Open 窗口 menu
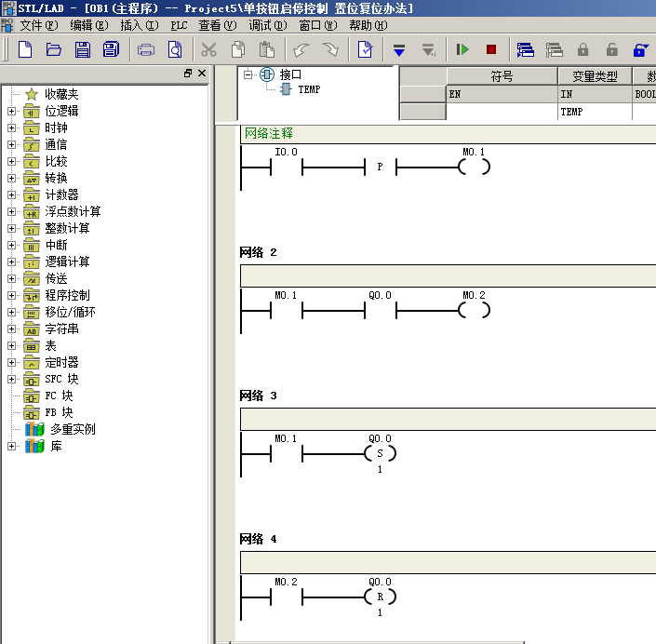This screenshot has width=656, height=644. 318,25
